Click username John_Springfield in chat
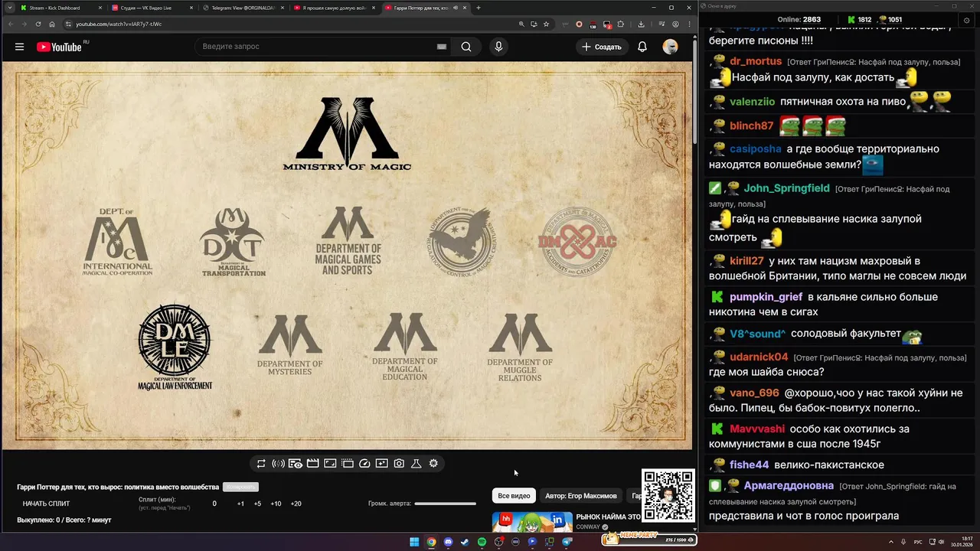 tap(786, 188)
